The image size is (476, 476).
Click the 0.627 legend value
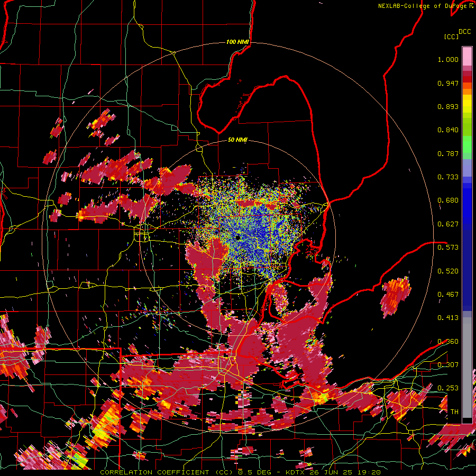448,224
